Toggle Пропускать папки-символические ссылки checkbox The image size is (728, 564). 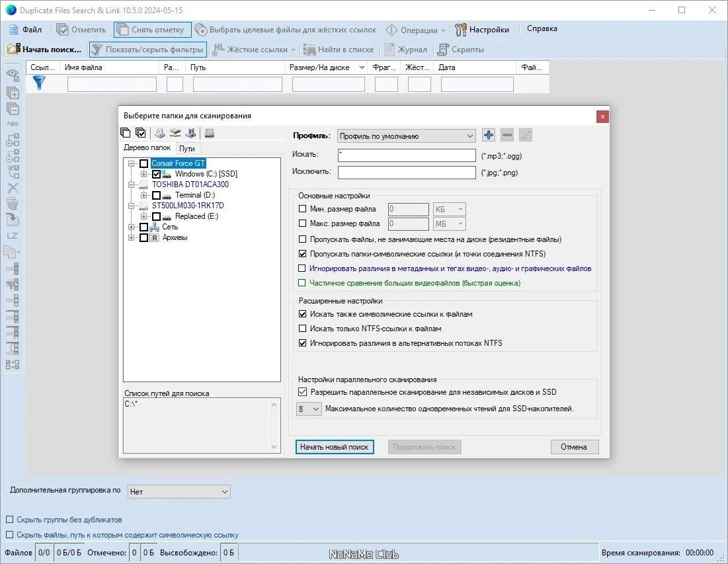303,254
